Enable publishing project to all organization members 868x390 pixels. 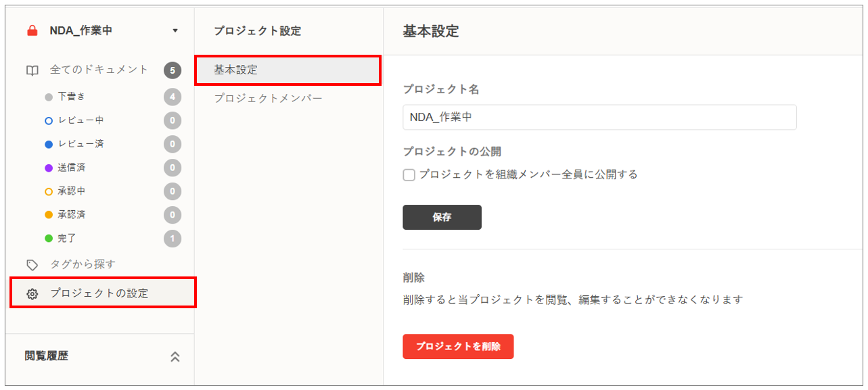click(x=409, y=175)
